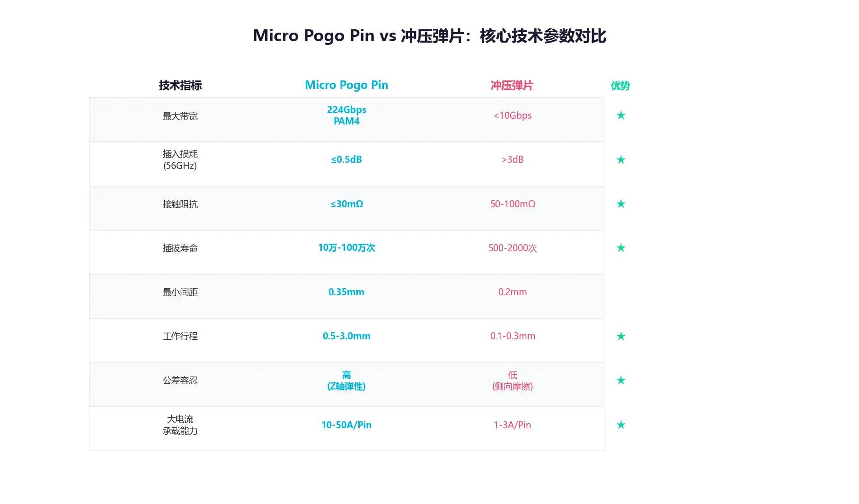Select the red 冲压弹片 column header

tap(512, 86)
